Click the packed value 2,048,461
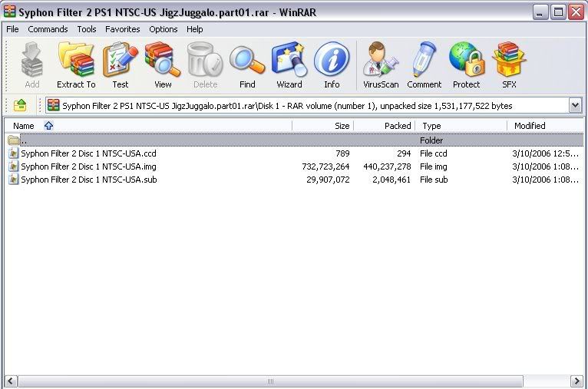Screen dimensions: 588x389 coord(391,180)
